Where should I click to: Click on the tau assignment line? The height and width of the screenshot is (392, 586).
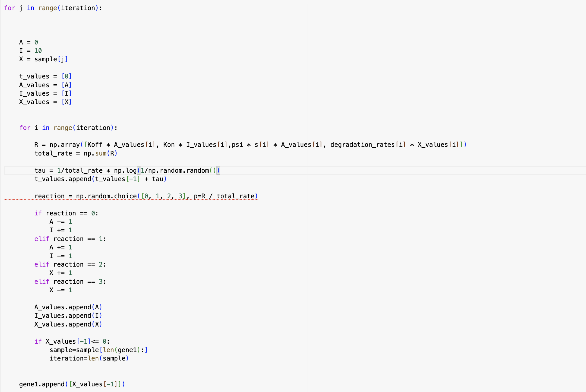tap(127, 170)
